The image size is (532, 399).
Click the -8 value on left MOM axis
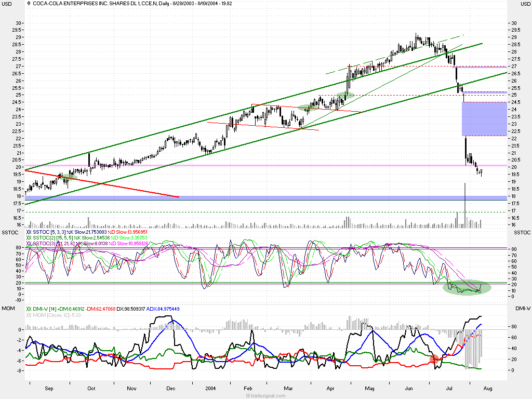tap(19, 371)
